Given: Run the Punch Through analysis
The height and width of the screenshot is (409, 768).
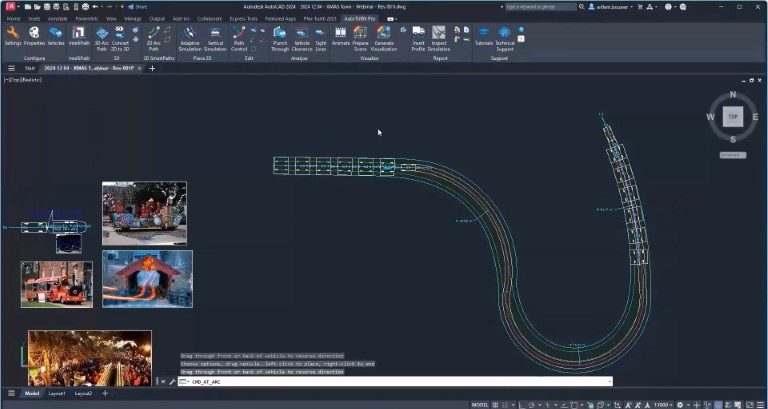Looking at the screenshot, I should tap(280, 35).
